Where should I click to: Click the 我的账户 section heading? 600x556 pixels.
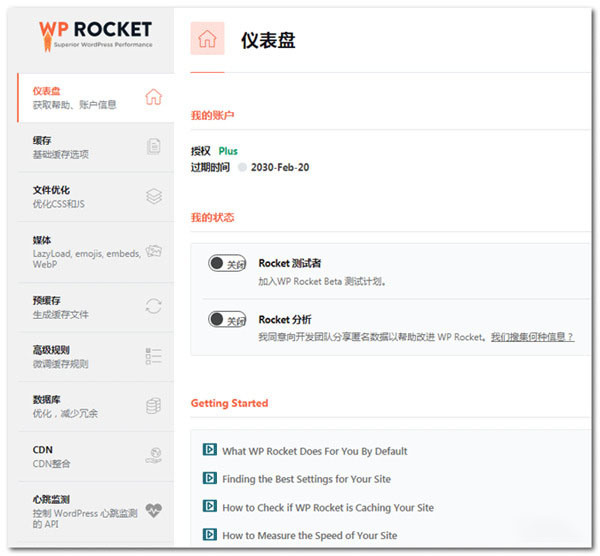(x=212, y=115)
